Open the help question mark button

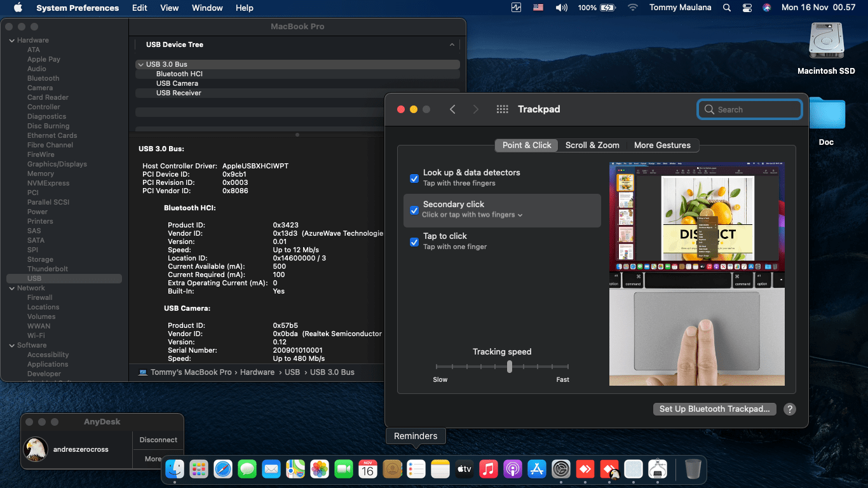[789, 409]
